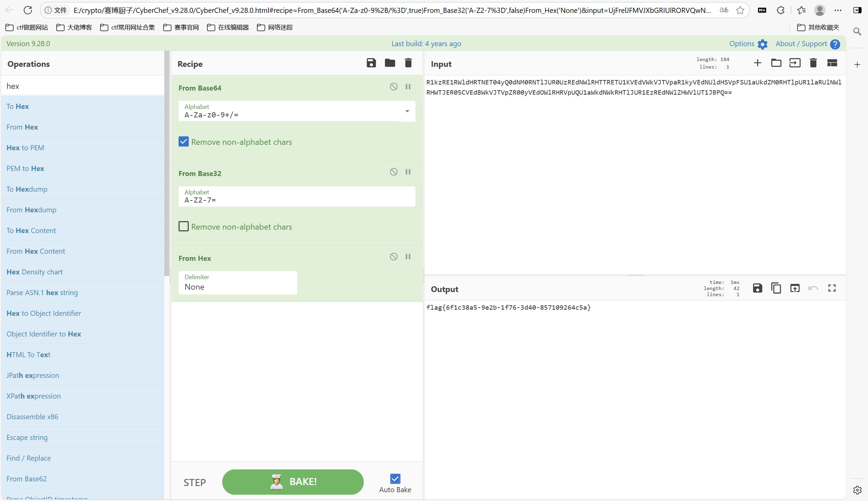
Task: Select Disassemble x86 operation
Action: pos(83,417)
